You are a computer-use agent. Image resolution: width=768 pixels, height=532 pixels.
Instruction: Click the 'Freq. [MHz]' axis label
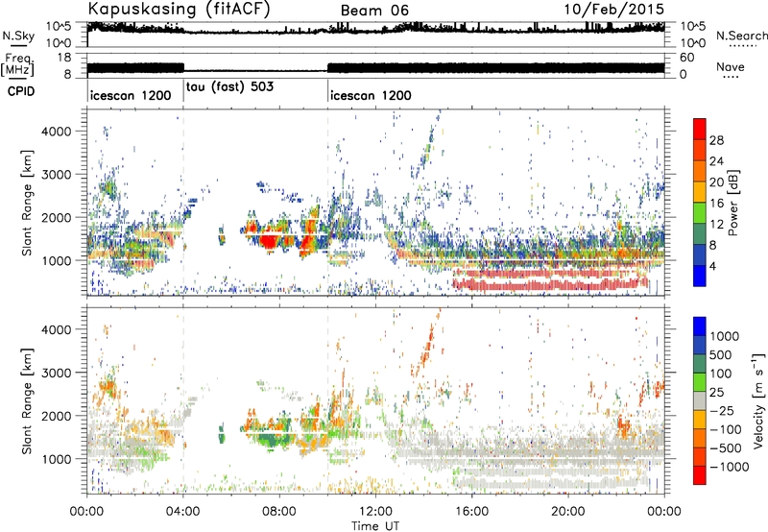[x=18, y=64]
